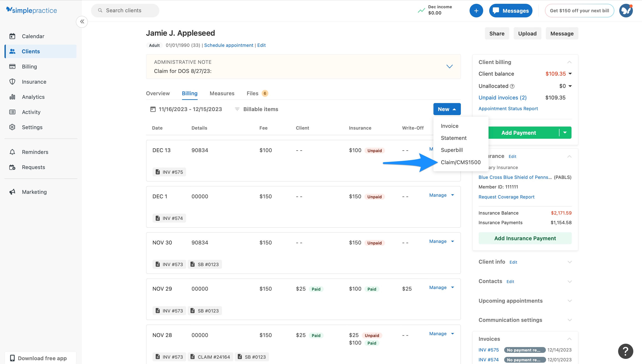Click the green Add Payment button
The image size is (642, 364).
click(519, 133)
